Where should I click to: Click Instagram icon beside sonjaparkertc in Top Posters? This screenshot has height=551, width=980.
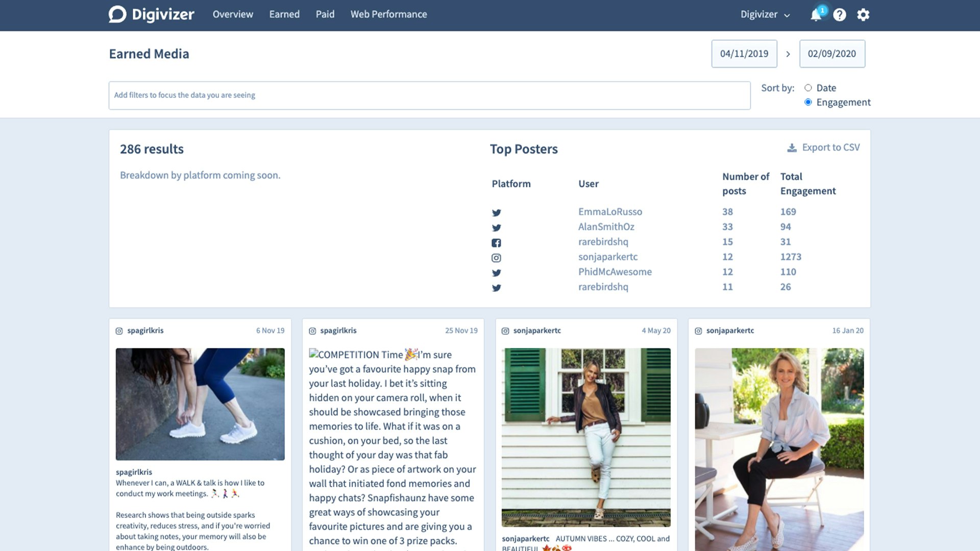point(496,258)
